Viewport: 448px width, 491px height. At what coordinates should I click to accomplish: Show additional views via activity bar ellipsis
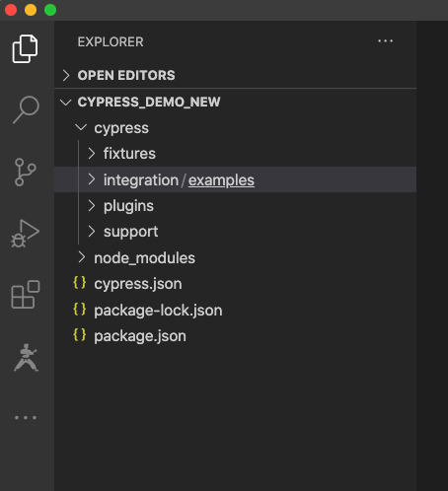[26, 418]
